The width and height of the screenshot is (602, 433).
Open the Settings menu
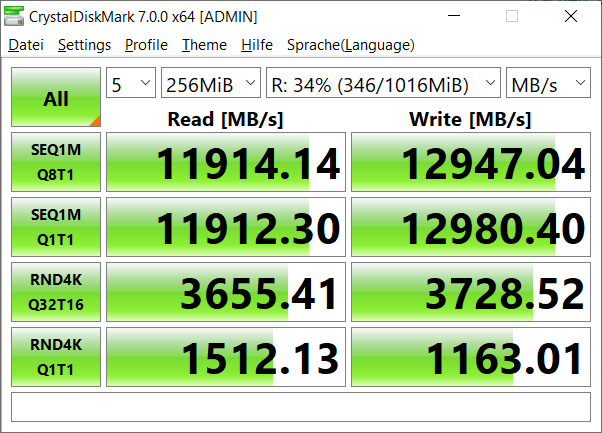click(x=84, y=45)
